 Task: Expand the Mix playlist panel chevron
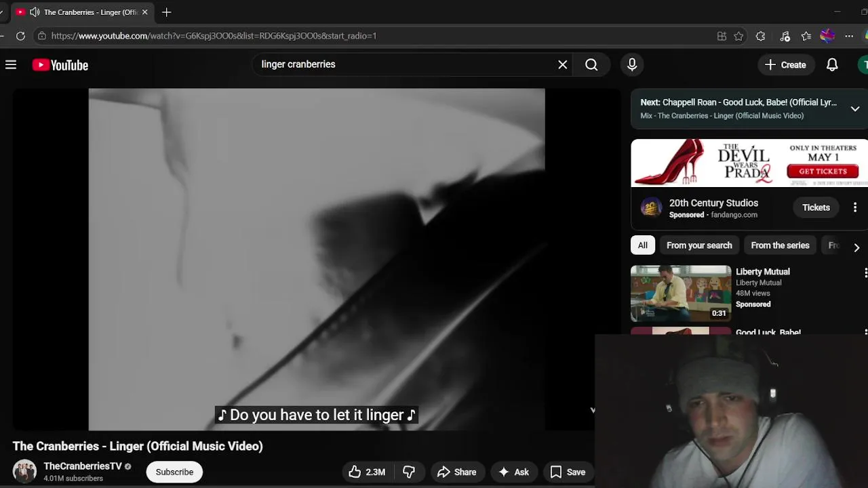[x=855, y=108]
